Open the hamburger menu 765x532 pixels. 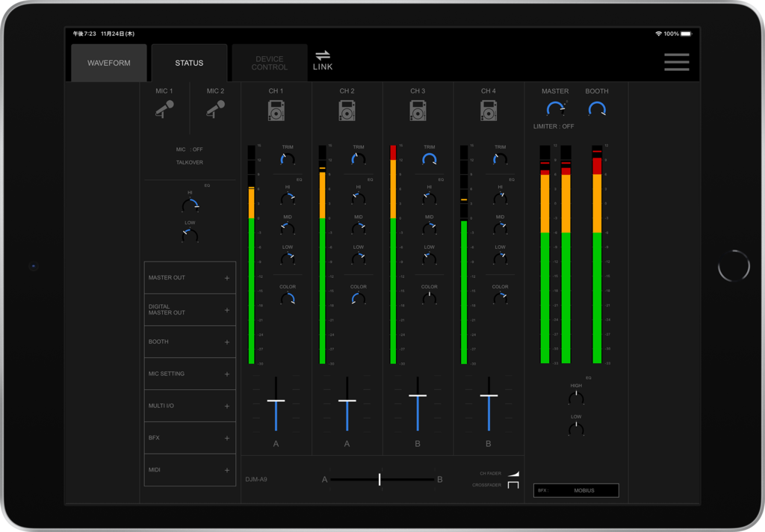coord(676,63)
